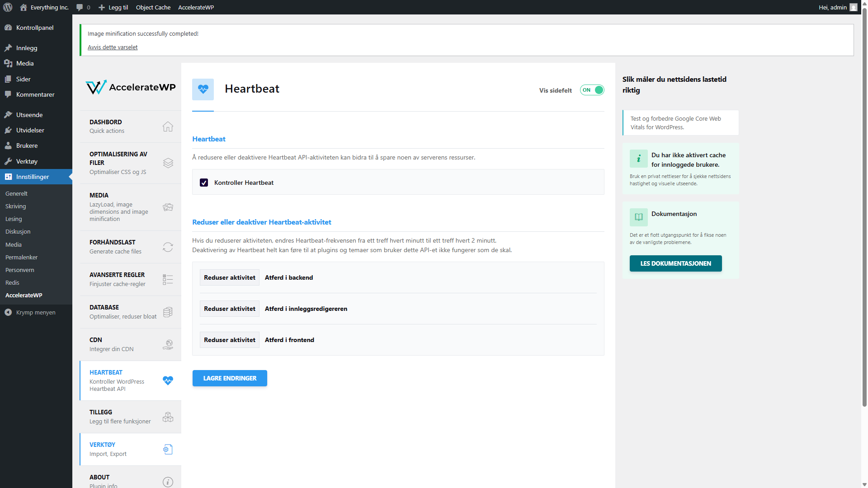
Task: Go to Permalenker settings submenu
Action: [21, 257]
